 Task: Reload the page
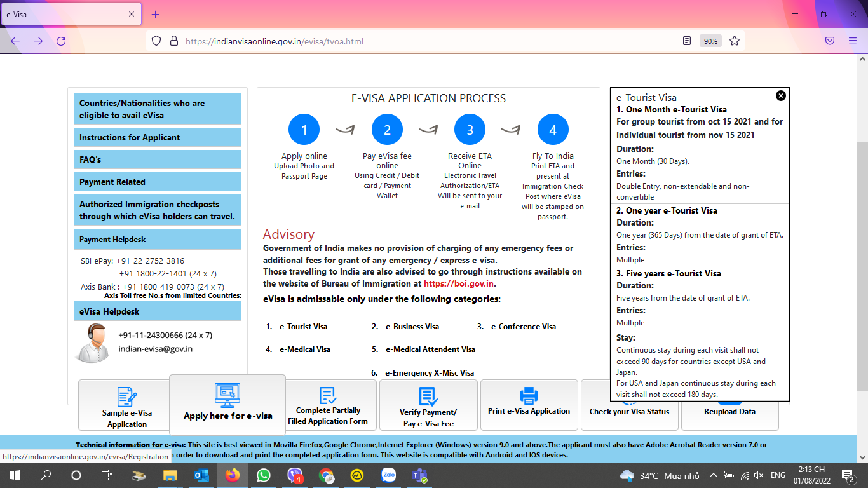[x=61, y=41]
